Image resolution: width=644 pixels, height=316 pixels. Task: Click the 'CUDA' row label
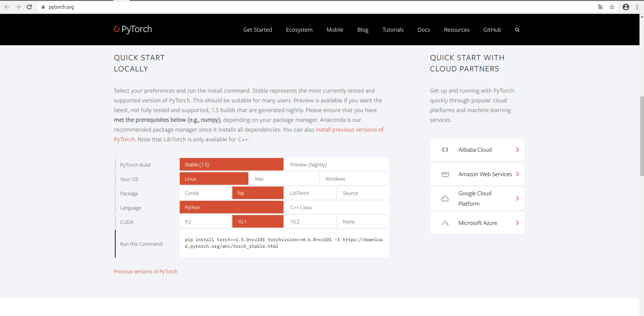(x=127, y=222)
